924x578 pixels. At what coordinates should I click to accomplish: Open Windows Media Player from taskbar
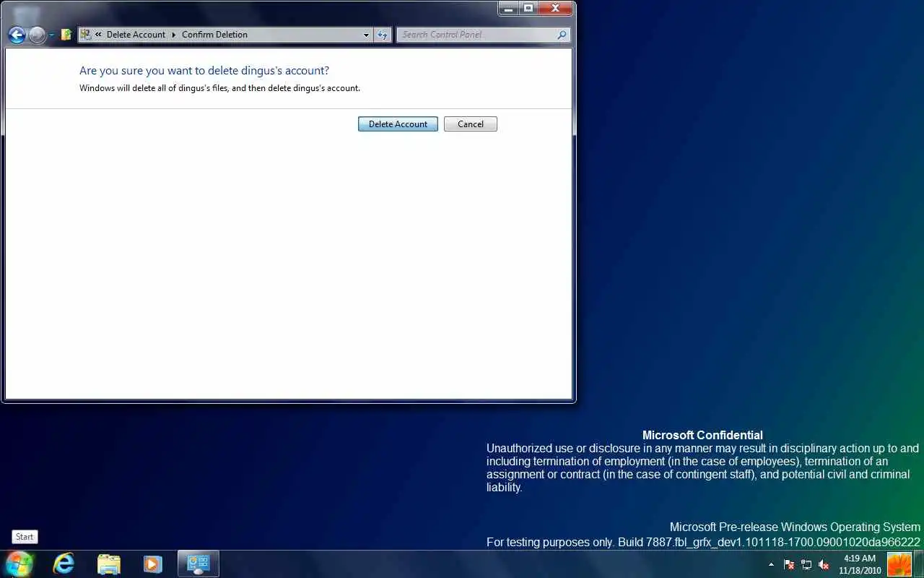point(152,564)
